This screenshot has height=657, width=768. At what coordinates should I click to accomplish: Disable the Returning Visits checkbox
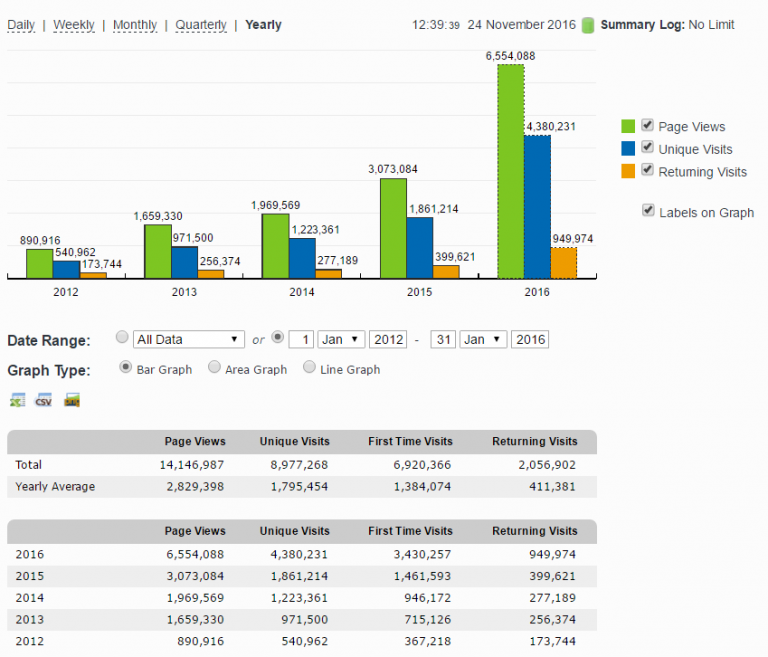coord(648,171)
